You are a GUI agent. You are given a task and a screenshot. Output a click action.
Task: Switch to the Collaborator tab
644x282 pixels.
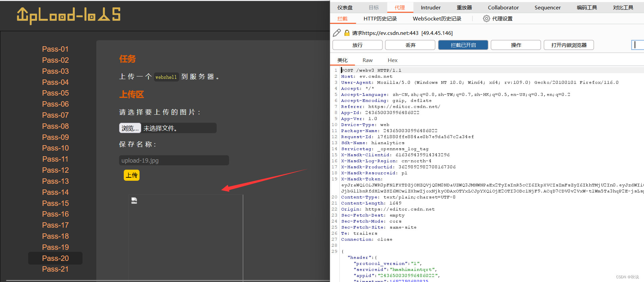pyautogui.click(x=503, y=7)
